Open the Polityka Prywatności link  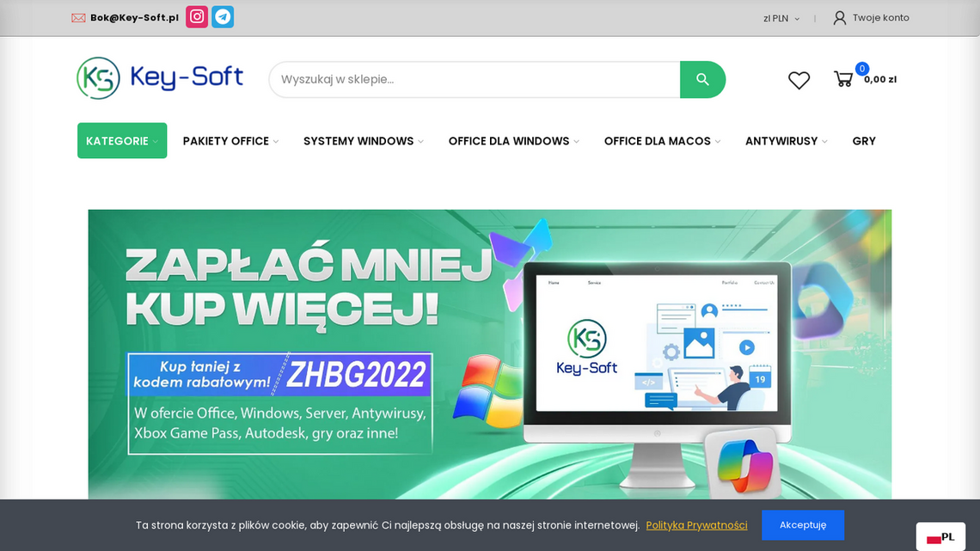click(696, 524)
